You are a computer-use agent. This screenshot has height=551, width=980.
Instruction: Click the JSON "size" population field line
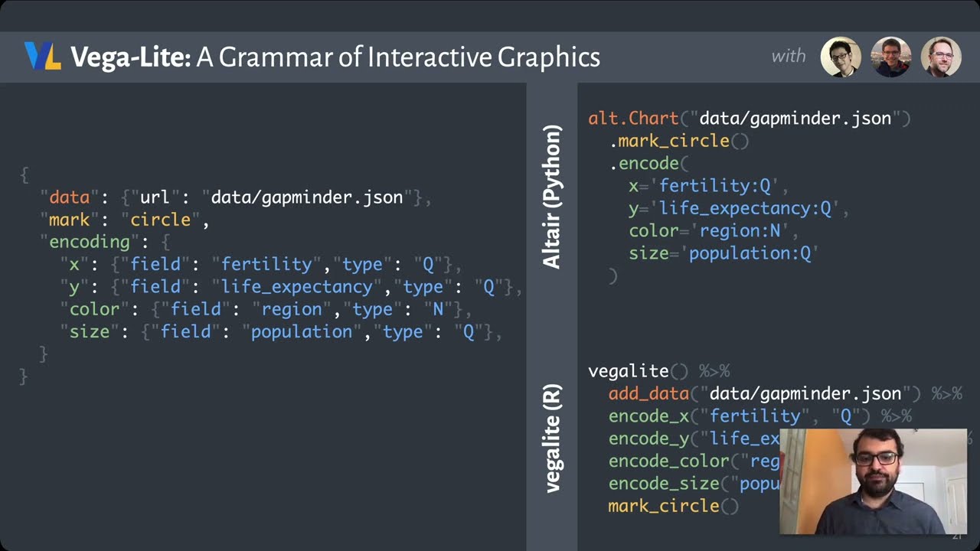pos(281,331)
